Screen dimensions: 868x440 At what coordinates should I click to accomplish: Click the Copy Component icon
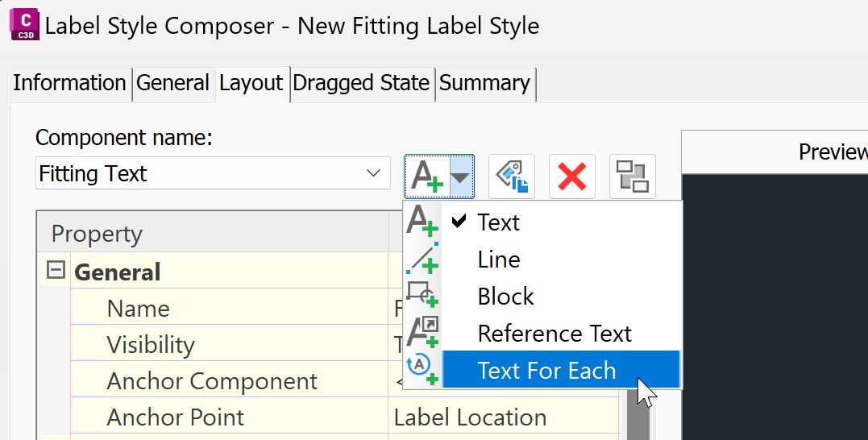[511, 176]
